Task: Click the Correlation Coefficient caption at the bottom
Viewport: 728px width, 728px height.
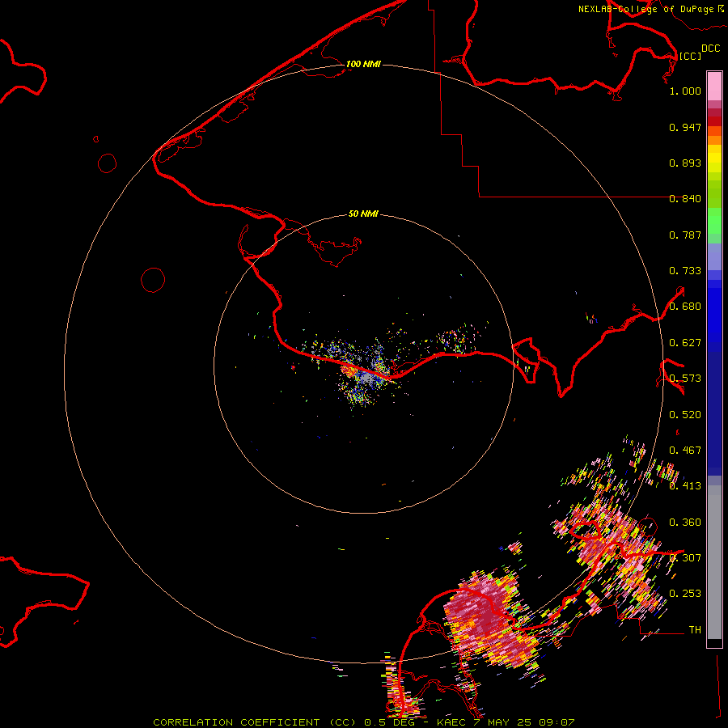Action: [364, 722]
